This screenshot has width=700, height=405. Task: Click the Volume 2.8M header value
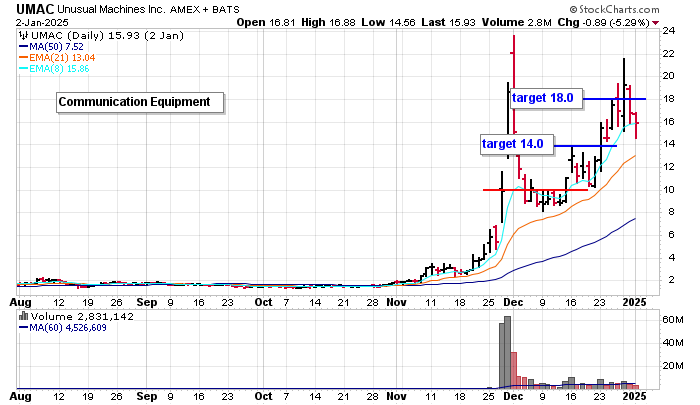click(x=517, y=22)
